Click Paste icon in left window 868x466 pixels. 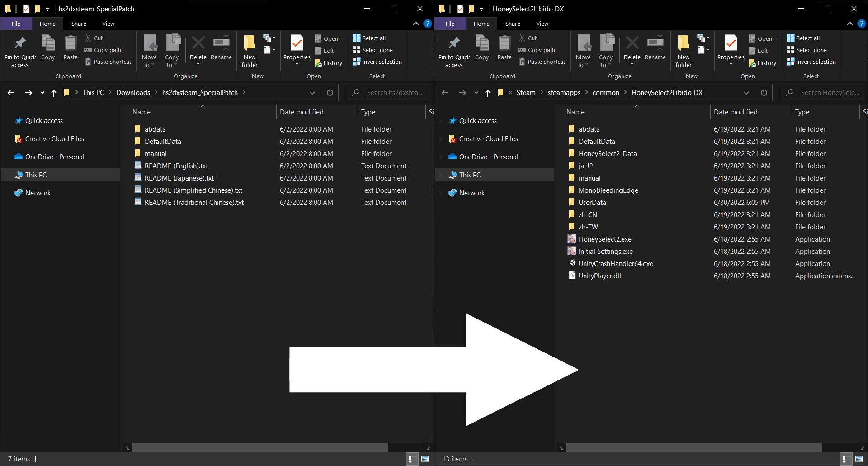[x=71, y=48]
